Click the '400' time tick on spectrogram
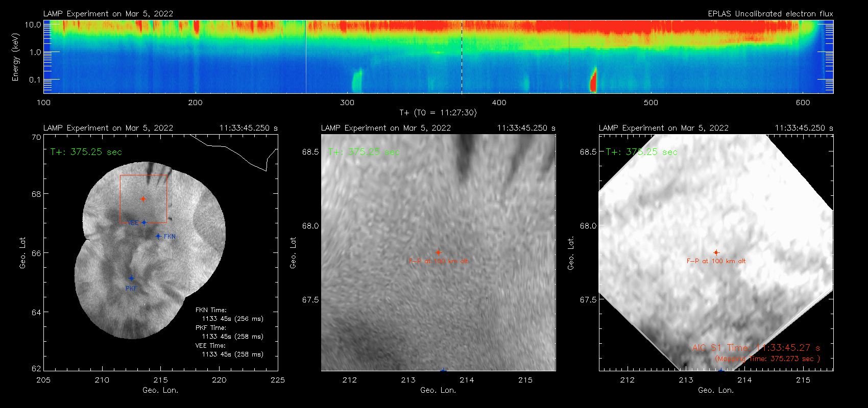Image resolution: width=868 pixels, height=408 pixels. [x=499, y=103]
